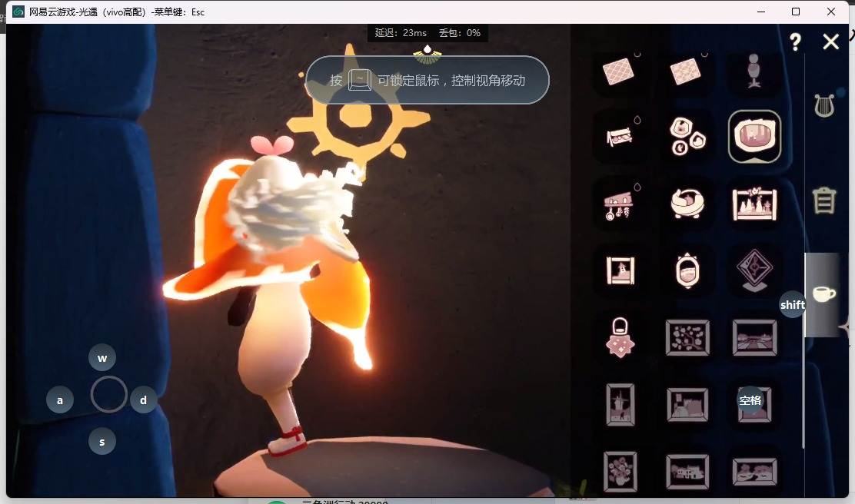Minimize the cloud gaming window
The height and width of the screenshot is (504, 855).
(761, 12)
